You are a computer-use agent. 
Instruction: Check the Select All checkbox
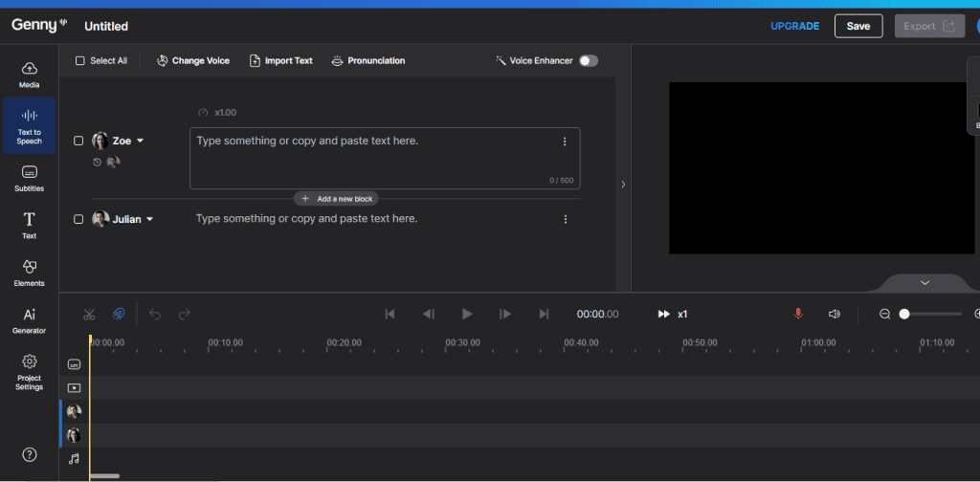point(80,61)
